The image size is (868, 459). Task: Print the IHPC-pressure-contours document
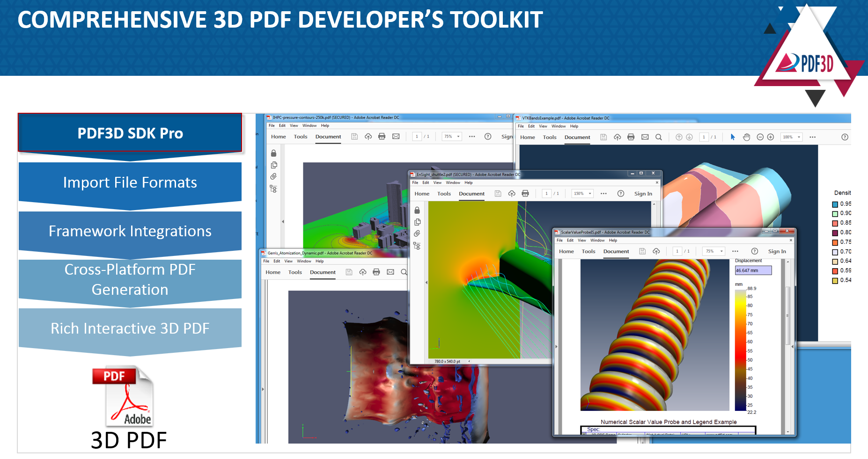382,137
